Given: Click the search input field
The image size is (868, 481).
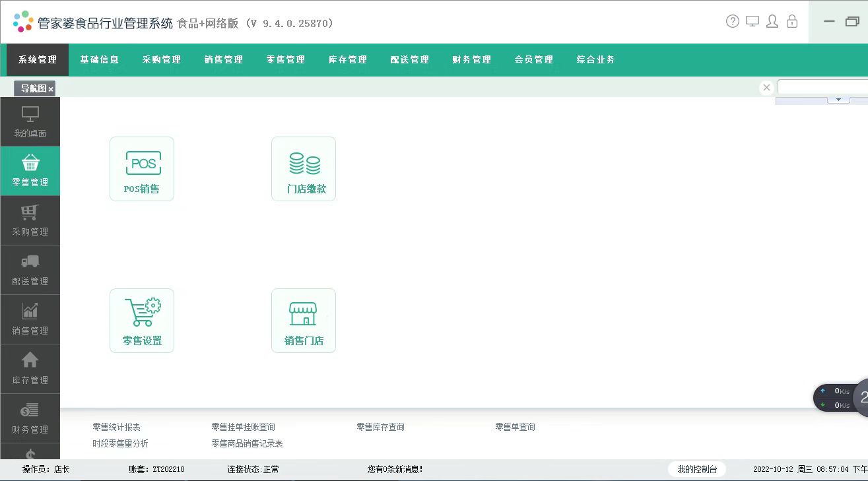Looking at the screenshot, I should click(x=822, y=87).
